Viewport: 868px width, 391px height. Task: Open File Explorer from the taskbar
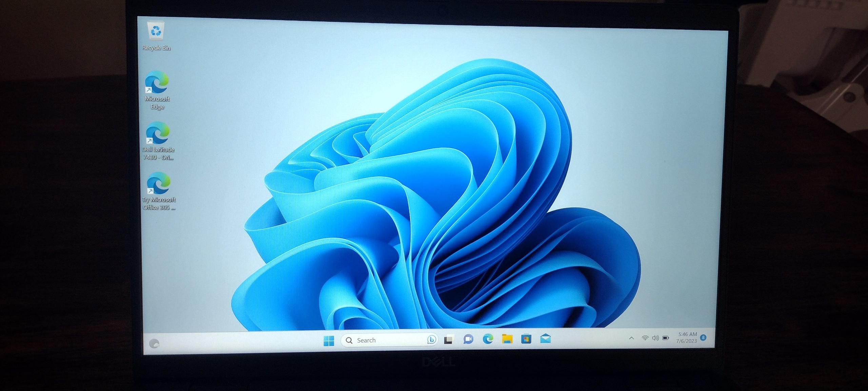pos(507,338)
